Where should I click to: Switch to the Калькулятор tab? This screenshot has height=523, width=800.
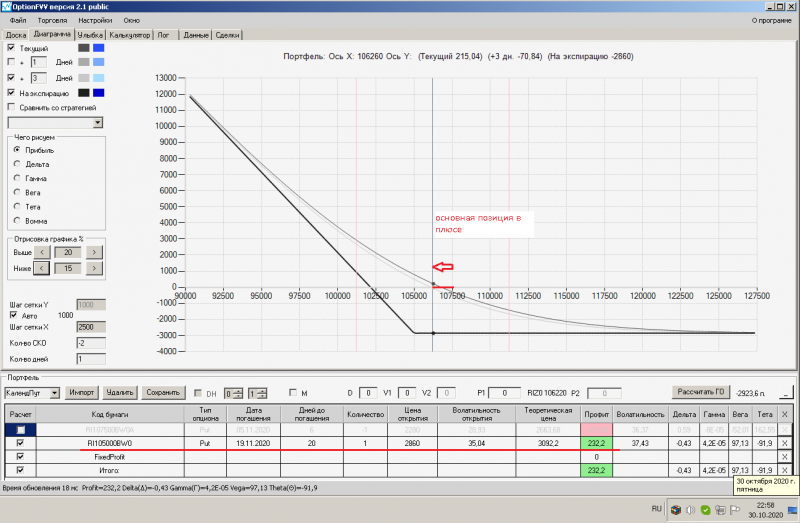[x=130, y=35]
